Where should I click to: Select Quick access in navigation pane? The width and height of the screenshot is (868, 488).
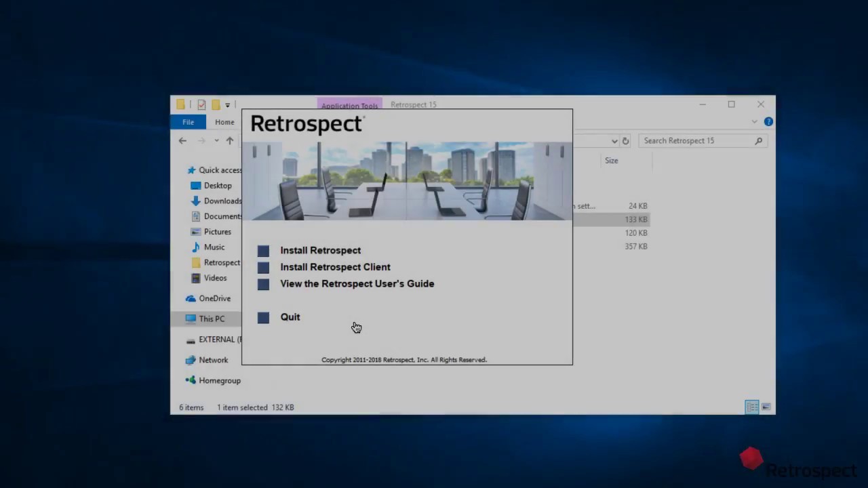coord(220,170)
